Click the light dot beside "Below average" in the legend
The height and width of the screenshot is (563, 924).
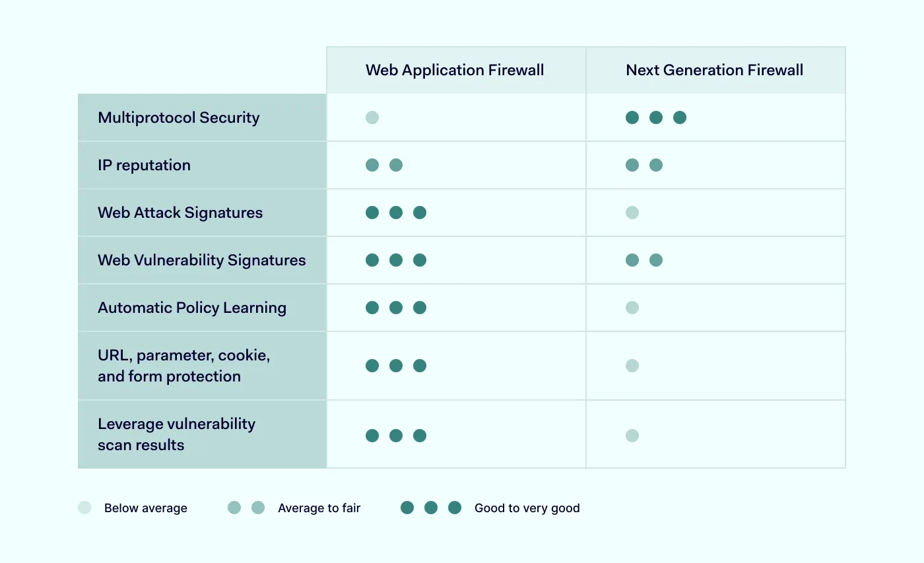pos(84,508)
